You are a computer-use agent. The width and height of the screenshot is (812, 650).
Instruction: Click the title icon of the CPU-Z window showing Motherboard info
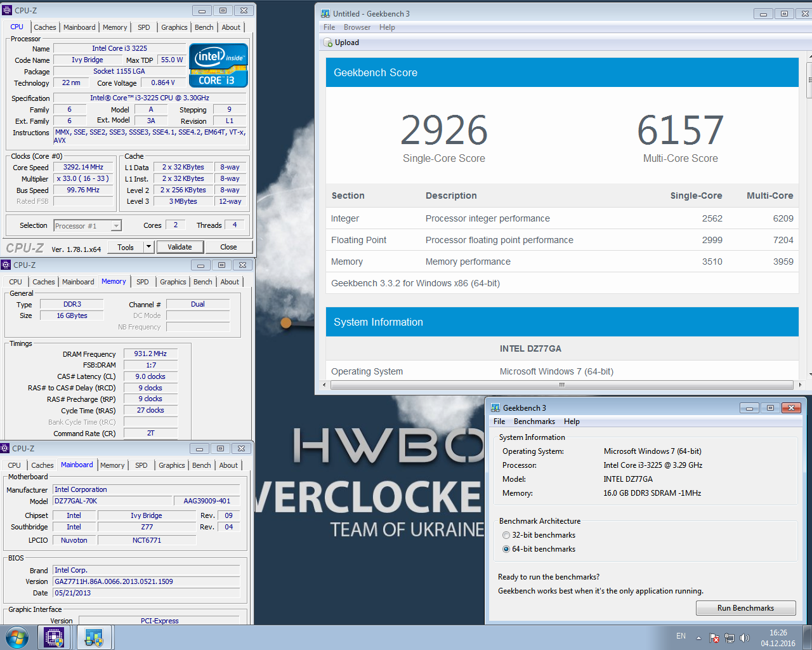coord(5,448)
